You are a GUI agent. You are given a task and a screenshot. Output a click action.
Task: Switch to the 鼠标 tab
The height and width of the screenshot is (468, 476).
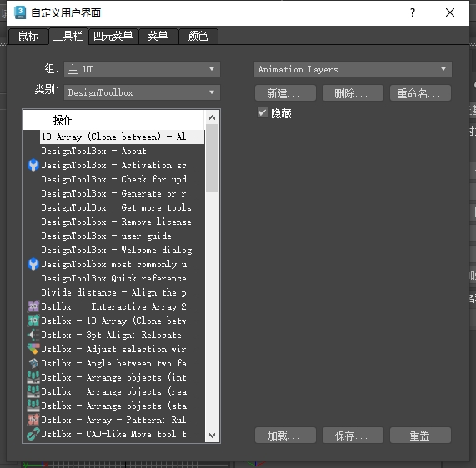[x=28, y=37]
